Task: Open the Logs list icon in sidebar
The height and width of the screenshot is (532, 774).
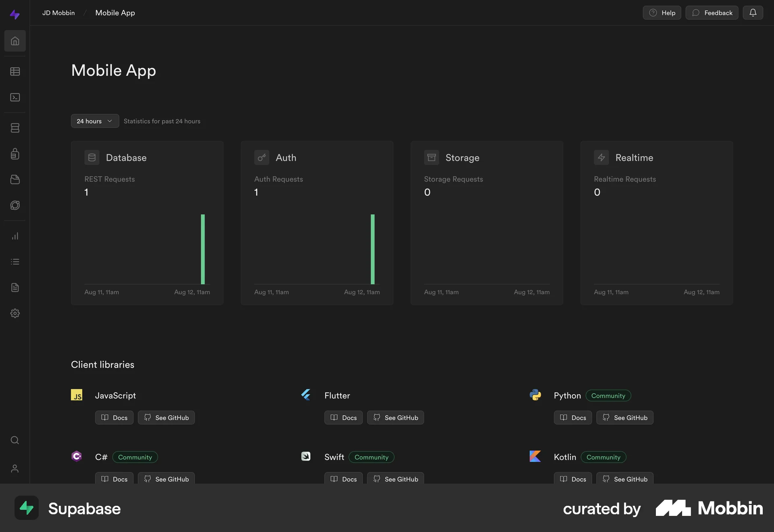Action: click(x=15, y=262)
